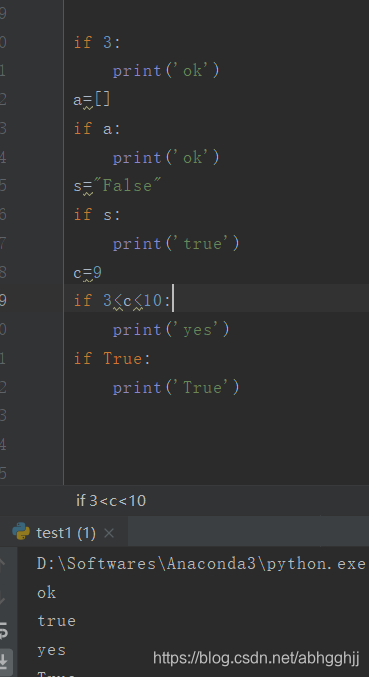The image size is (369, 677).
Task: Click the python.exe path in console output
Action: point(202,563)
